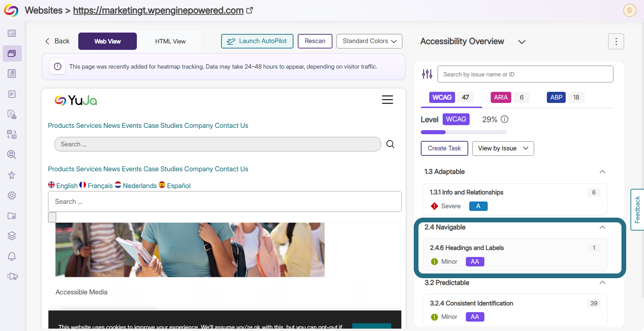The image size is (644, 331).
Task: Click the search by issue name field
Action: coord(525,74)
